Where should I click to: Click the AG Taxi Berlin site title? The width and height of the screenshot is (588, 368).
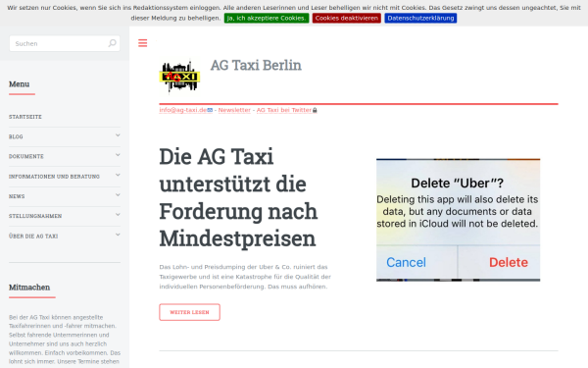coord(256,65)
